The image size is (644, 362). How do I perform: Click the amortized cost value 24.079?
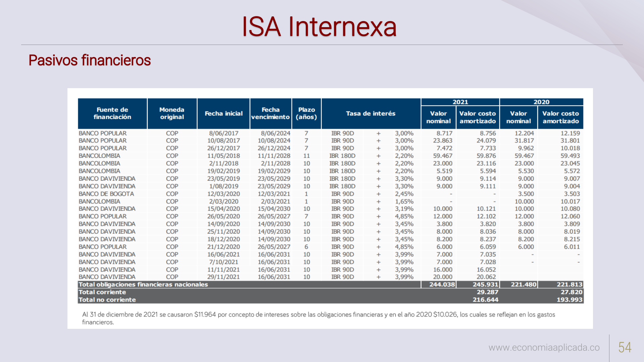[x=486, y=140]
